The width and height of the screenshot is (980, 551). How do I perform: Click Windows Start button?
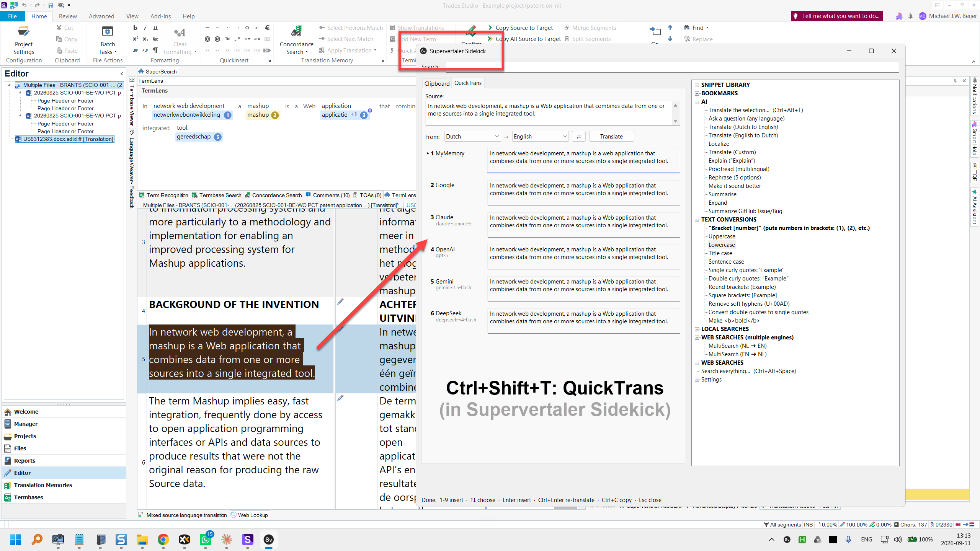coord(15,540)
